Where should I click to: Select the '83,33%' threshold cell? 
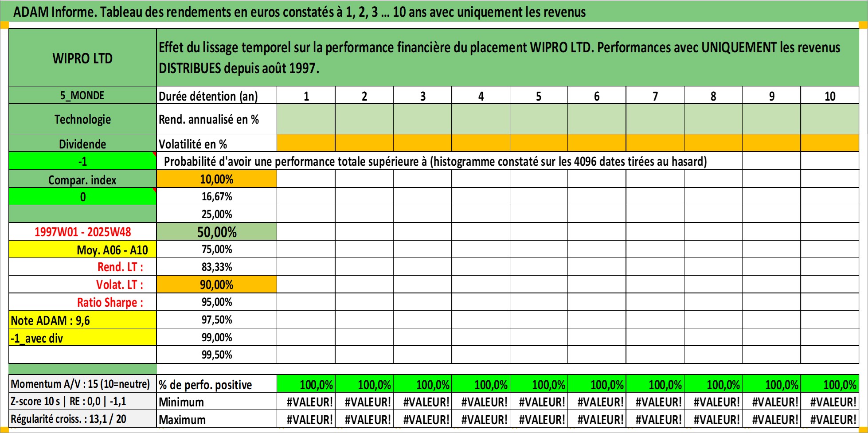coord(217,267)
